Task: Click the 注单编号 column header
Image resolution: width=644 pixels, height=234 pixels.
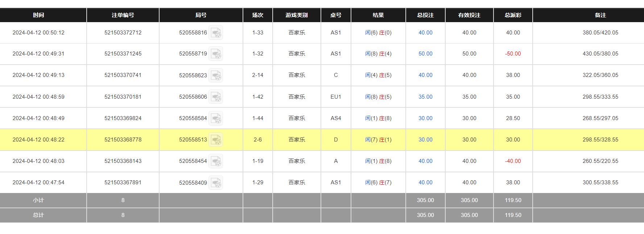Action: (123, 15)
